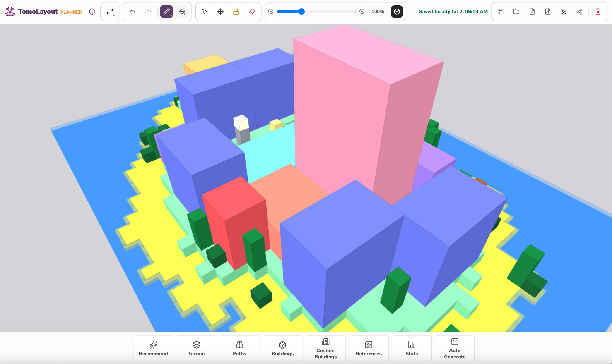Open the Recommend panel
Screen dimensions: 612x364
coord(153,348)
